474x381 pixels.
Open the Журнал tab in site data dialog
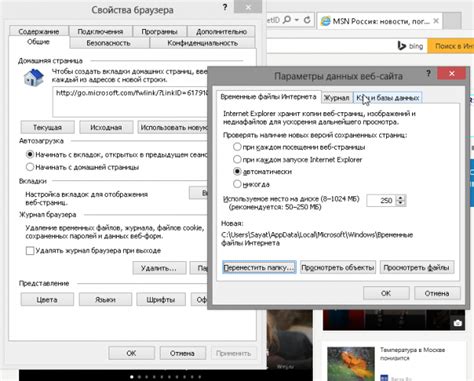click(x=337, y=98)
